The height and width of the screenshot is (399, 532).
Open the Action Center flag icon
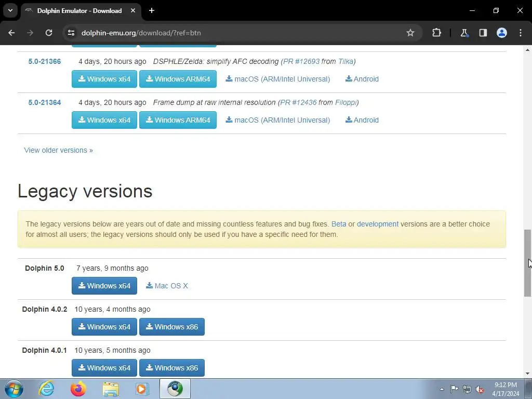pos(454,389)
